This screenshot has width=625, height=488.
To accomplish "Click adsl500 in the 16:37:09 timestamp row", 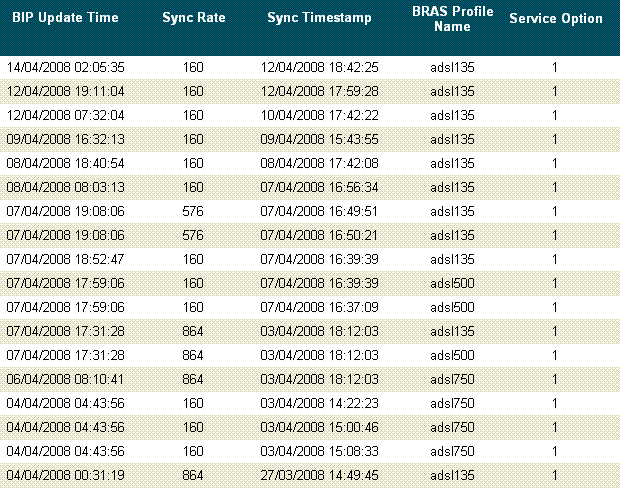I will point(452,307).
